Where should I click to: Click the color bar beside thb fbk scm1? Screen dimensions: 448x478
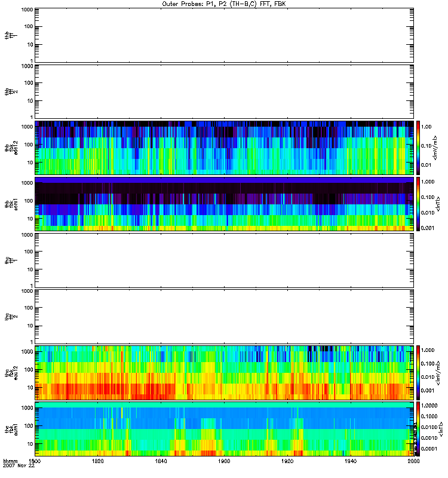(x=418, y=204)
